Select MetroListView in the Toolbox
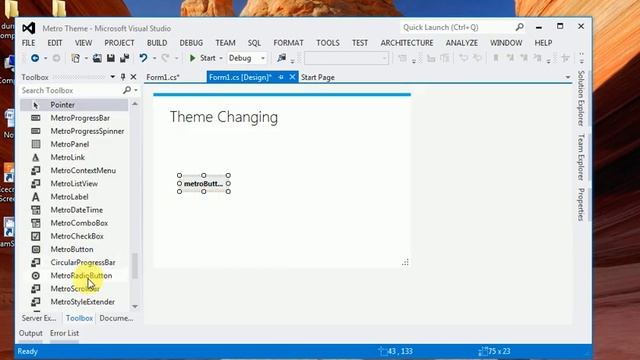 (74, 184)
